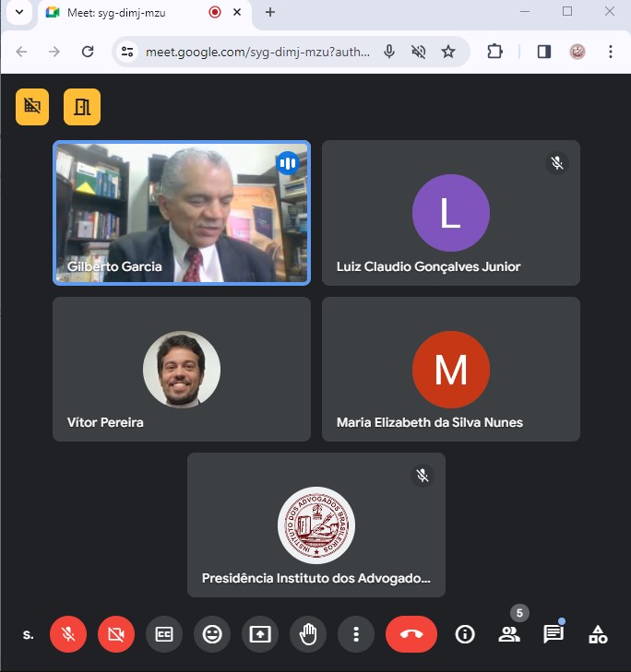
Task: Click the present screen icon
Action: click(x=260, y=634)
